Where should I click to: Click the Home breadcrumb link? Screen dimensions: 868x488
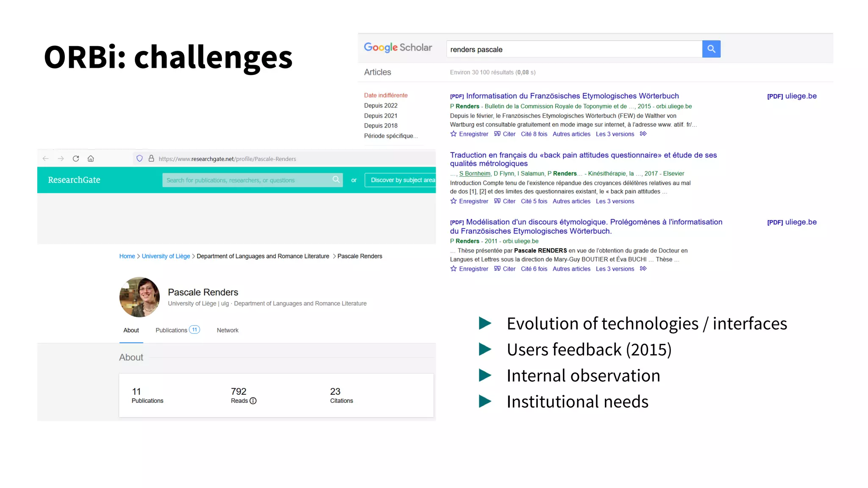(127, 256)
